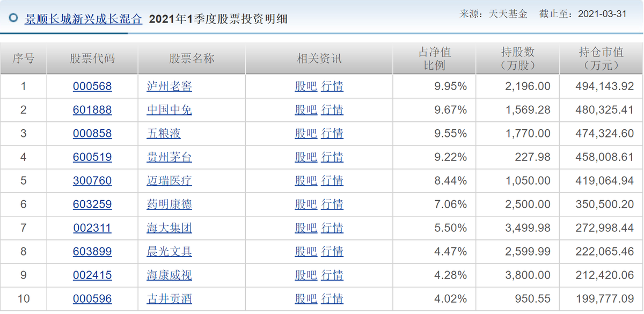
Task: Open 行情 for 贵州茅台 row
Action: coord(333,157)
